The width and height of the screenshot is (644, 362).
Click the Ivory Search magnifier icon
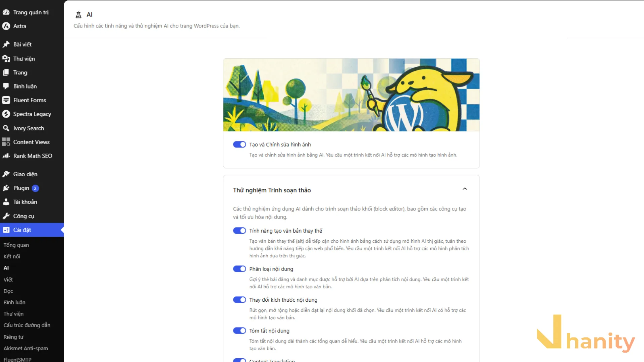(6, 128)
